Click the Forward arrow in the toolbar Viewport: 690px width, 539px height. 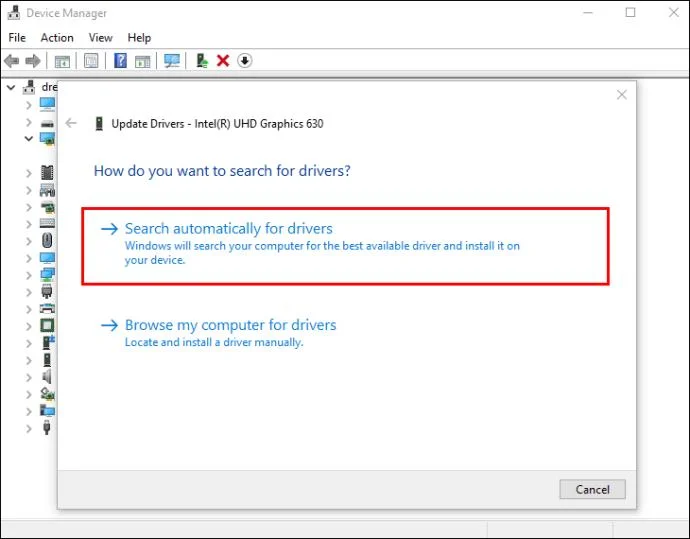(x=33, y=61)
